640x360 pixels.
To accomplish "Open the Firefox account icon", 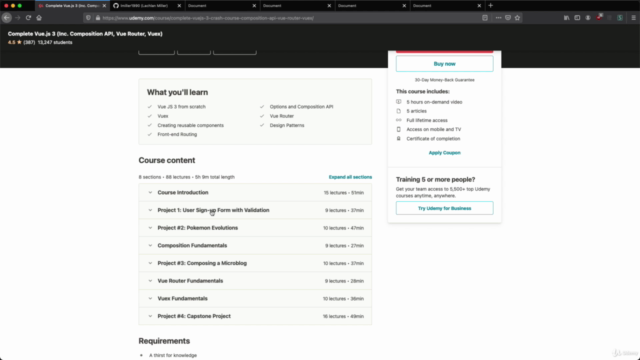I will (588, 18).
